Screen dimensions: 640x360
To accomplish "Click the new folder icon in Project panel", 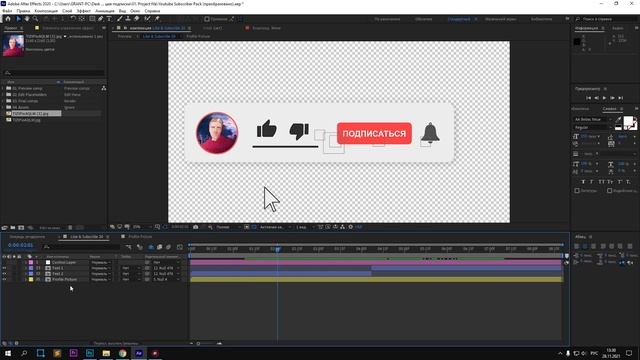I will [x=13, y=227].
